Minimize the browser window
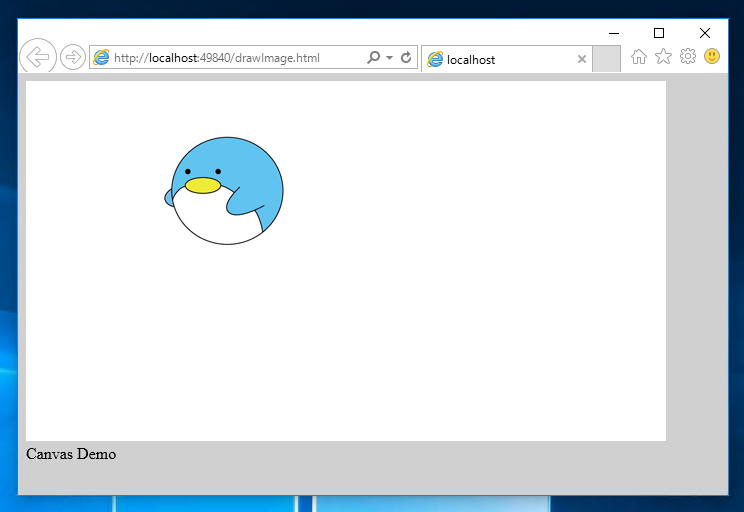Image resolution: width=744 pixels, height=512 pixels. point(614,33)
